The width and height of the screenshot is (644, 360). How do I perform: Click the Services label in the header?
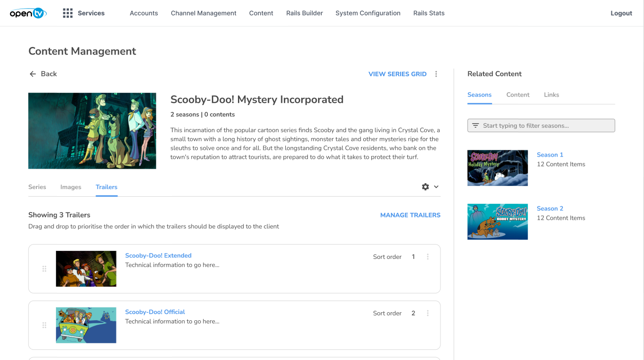[x=91, y=13]
